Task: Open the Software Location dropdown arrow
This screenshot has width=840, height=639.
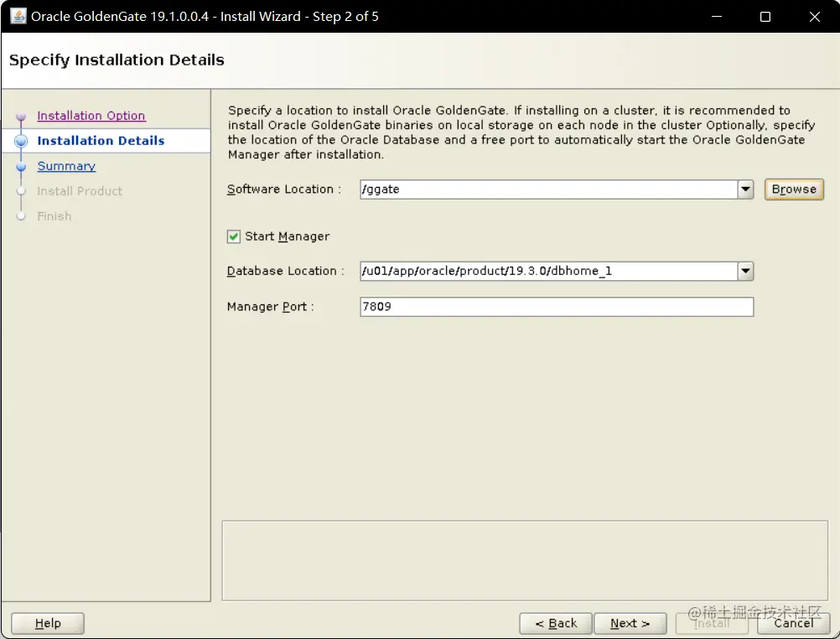Action: pos(745,190)
